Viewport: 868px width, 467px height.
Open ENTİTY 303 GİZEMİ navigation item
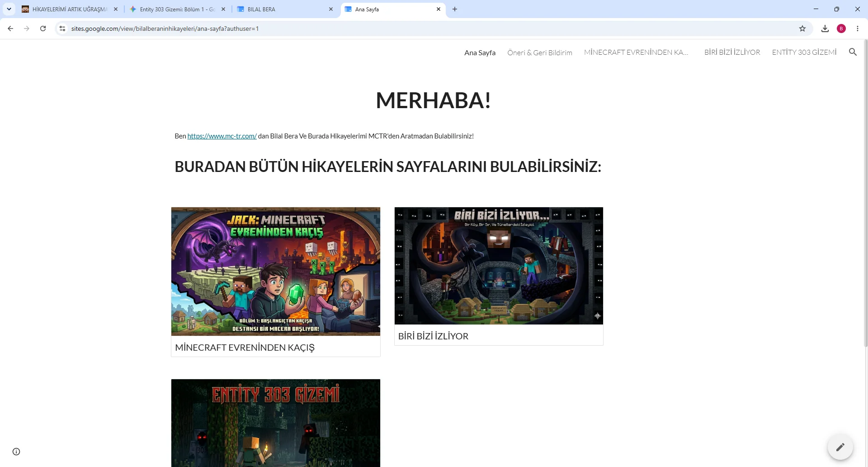pyautogui.click(x=804, y=52)
